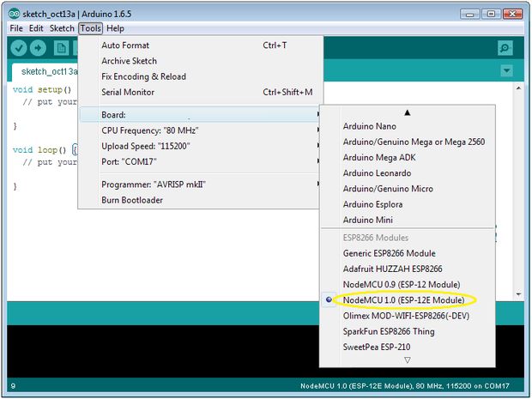Select Arduino Mini board
The height and width of the screenshot is (399, 532).
(408, 220)
